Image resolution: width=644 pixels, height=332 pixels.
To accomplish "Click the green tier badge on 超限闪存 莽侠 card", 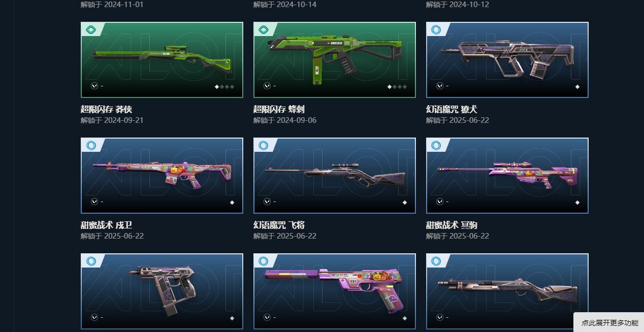I will [91, 29].
